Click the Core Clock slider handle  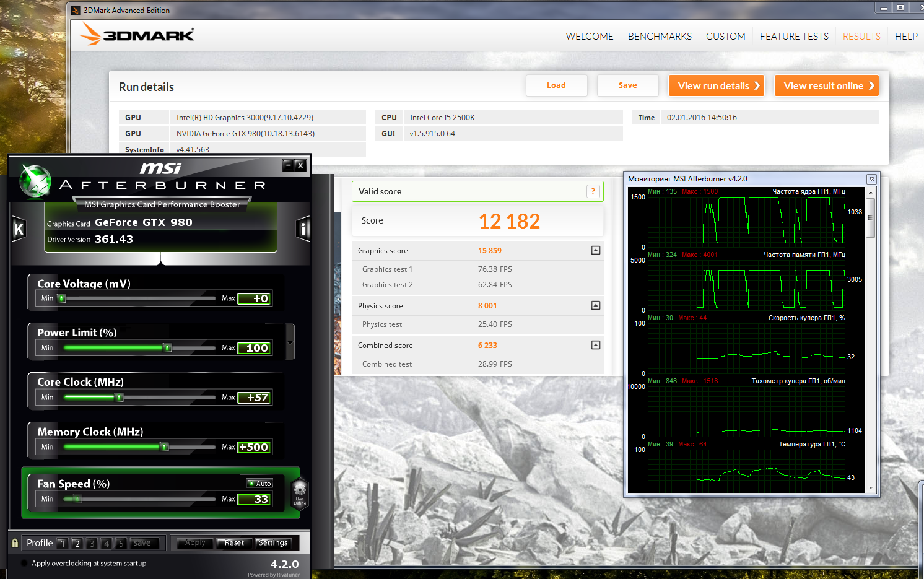click(120, 398)
